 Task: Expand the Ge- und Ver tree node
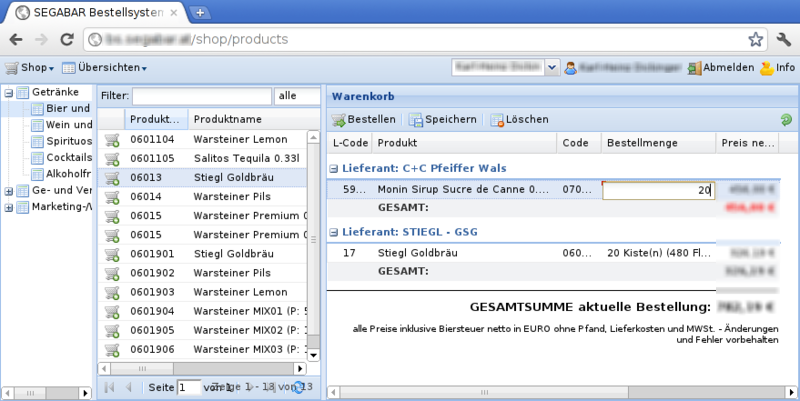point(9,191)
